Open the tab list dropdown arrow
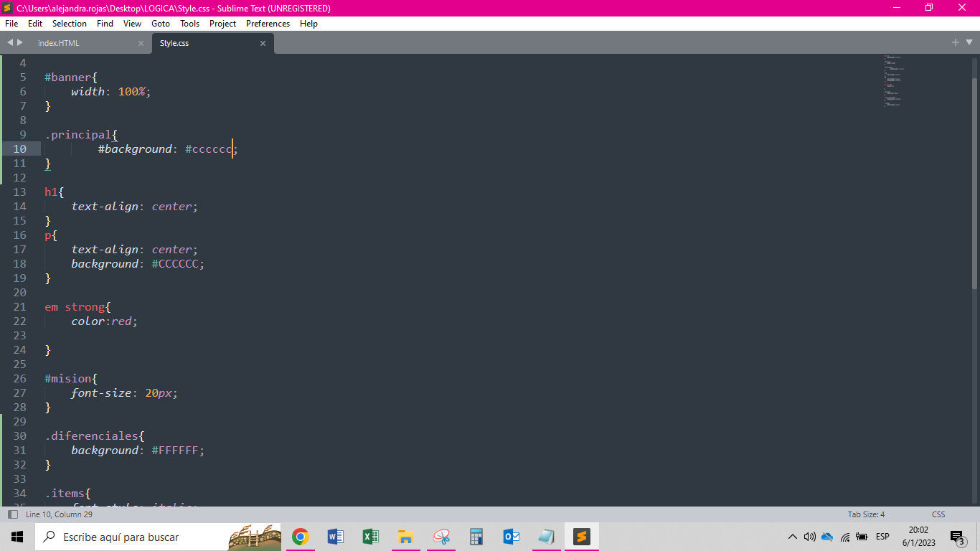980x551 pixels. (969, 42)
